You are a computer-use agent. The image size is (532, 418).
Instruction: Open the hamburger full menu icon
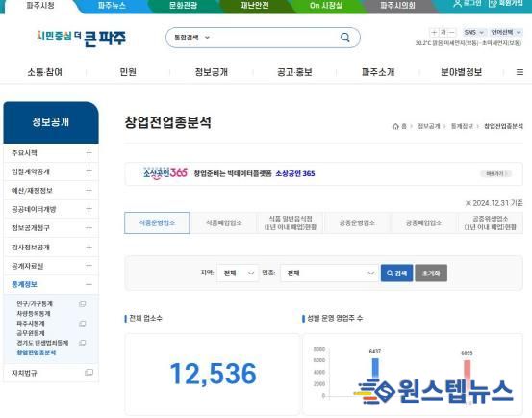tap(519, 72)
